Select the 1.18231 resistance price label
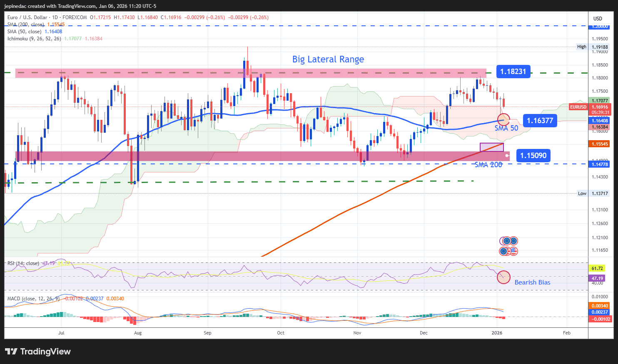Image resolution: width=618 pixels, height=364 pixels. coord(513,72)
